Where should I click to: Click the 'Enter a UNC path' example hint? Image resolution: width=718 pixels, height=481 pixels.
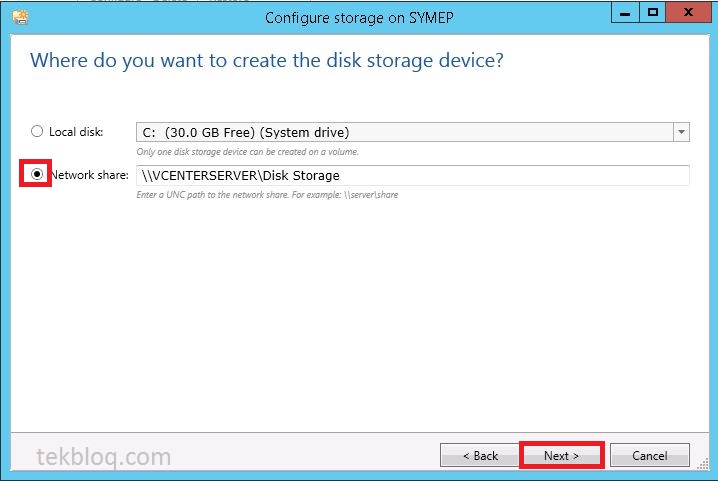pos(267,195)
